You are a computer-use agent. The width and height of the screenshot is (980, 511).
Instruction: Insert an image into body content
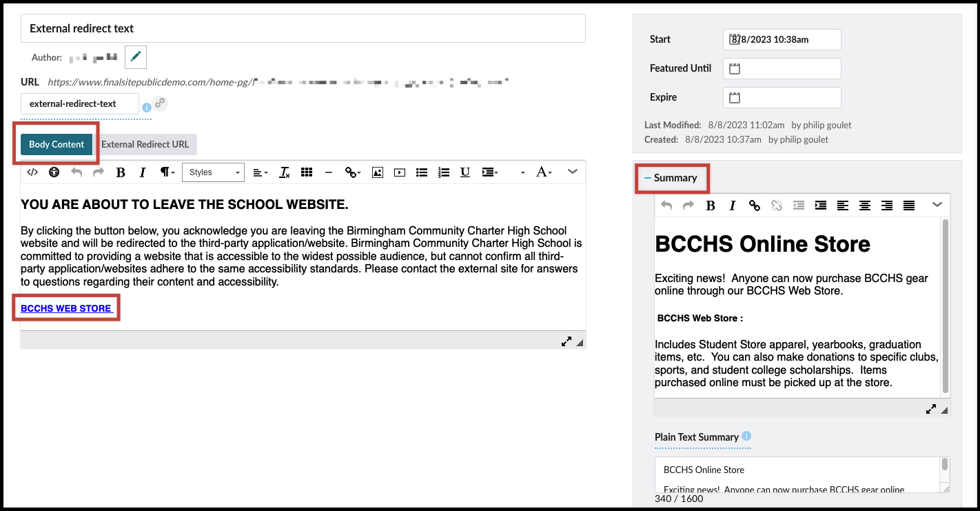[x=377, y=172]
